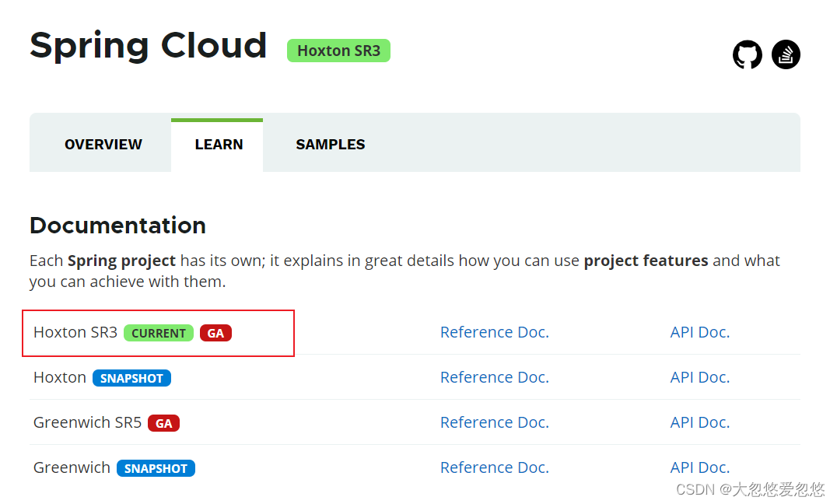Image resolution: width=837 pixels, height=504 pixels.
Task: Open the Stack Overflow icon
Action: point(786,54)
